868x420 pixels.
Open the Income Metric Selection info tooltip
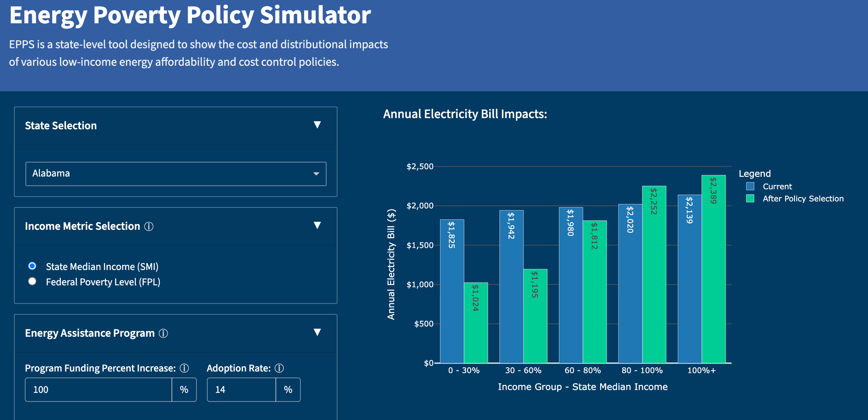(149, 226)
